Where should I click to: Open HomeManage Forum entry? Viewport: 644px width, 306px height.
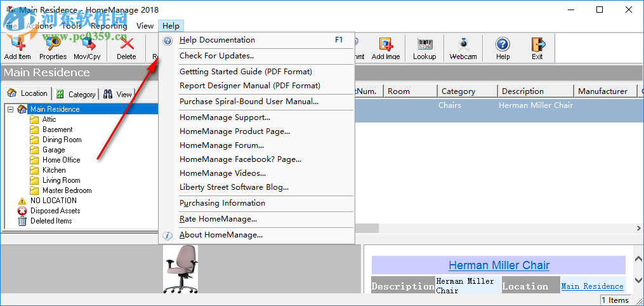256,145
